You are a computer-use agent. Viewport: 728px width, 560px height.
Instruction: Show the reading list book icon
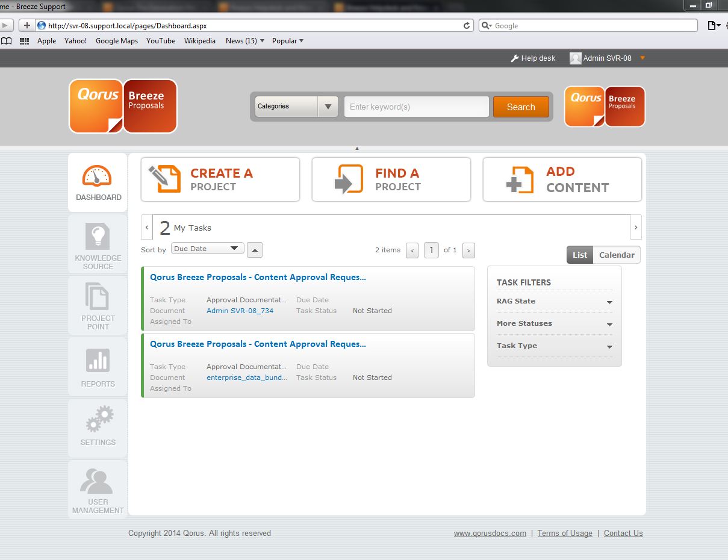7,41
